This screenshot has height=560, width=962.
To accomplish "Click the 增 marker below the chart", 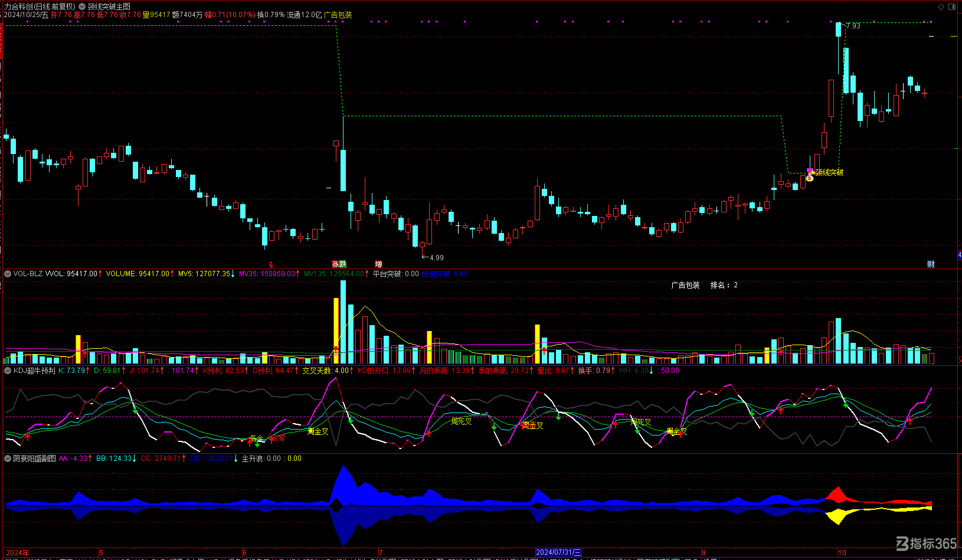I will [378, 264].
